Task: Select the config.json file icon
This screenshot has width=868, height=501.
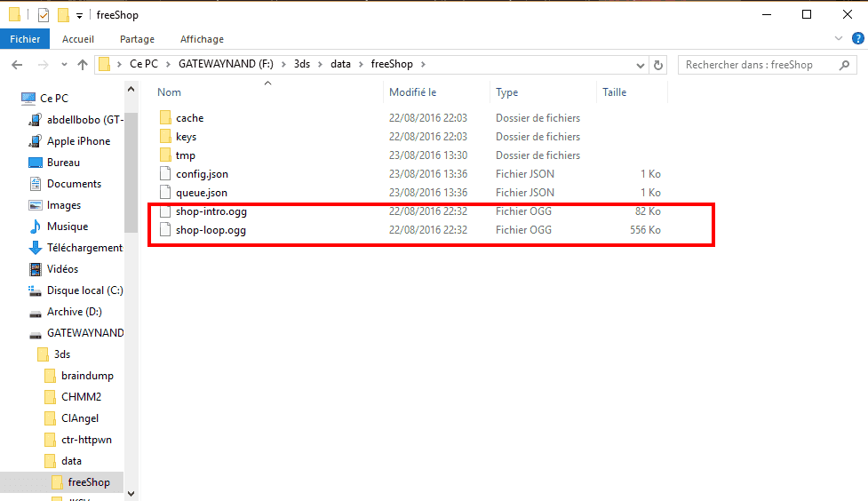Action: pos(165,174)
